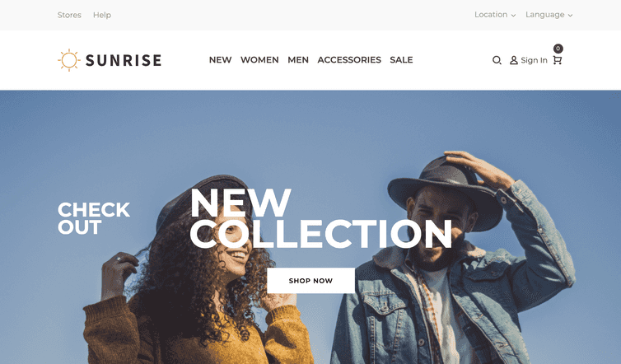The height and width of the screenshot is (364, 621).
Task: Open the Help link
Action: coord(102,15)
